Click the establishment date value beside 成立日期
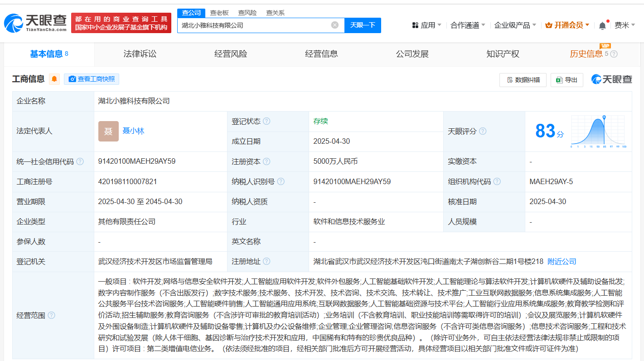The height and width of the screenshot is (361, 644). click(x=332, y=141)
